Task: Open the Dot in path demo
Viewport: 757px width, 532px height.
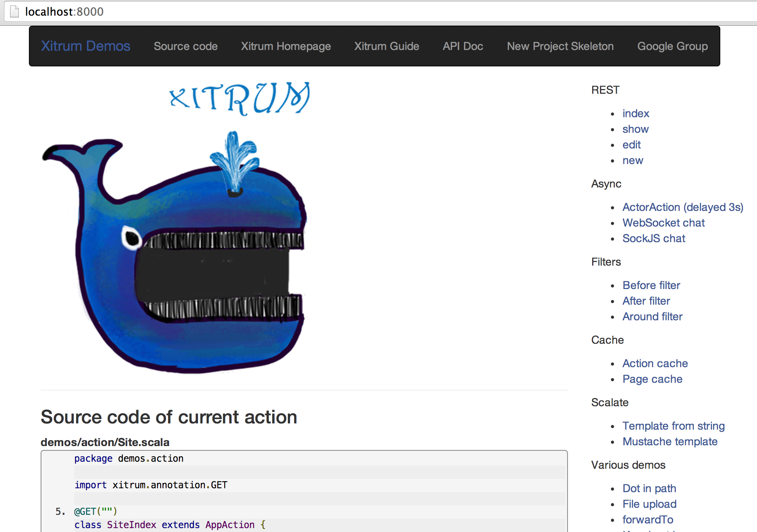Action: point(649,488)
